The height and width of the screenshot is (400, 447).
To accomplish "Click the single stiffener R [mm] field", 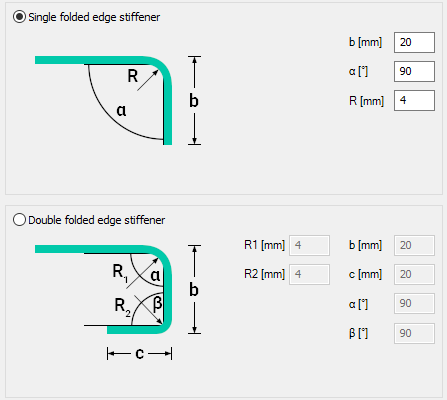I will (414, 100).
